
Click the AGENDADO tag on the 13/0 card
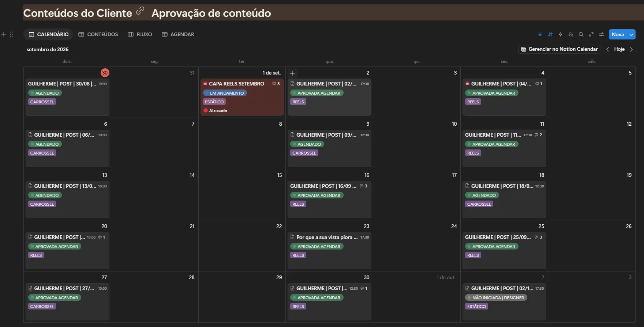point(45,195)
